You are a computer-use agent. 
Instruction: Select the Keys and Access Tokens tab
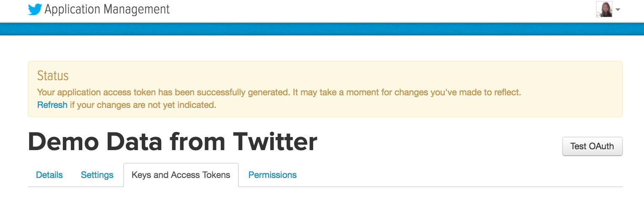[181, 175]
